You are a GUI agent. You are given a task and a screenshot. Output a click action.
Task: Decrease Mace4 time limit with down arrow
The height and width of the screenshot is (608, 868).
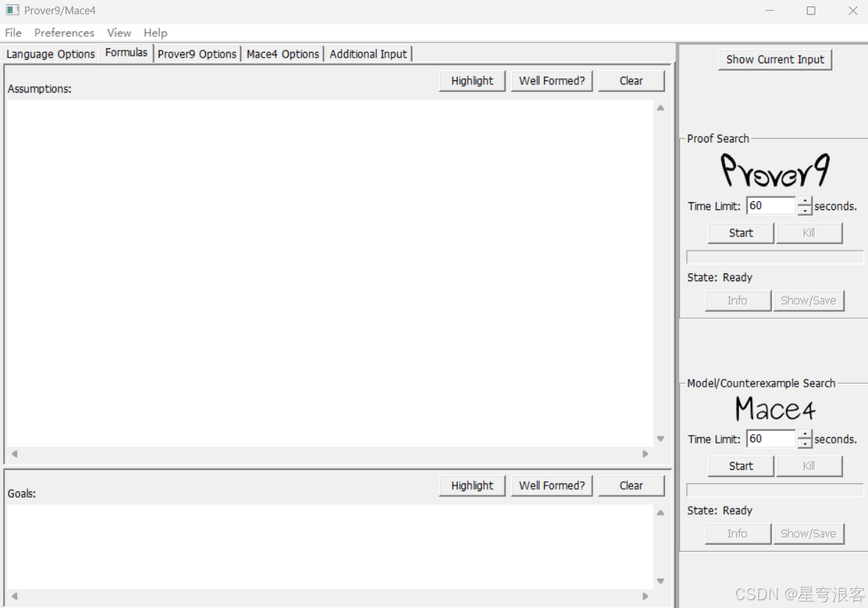805,444
